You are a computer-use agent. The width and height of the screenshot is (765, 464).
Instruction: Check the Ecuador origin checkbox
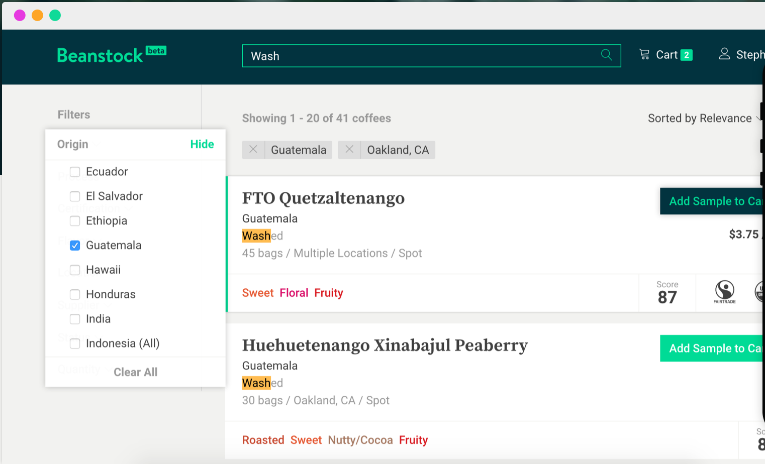[x=75, y=172]
